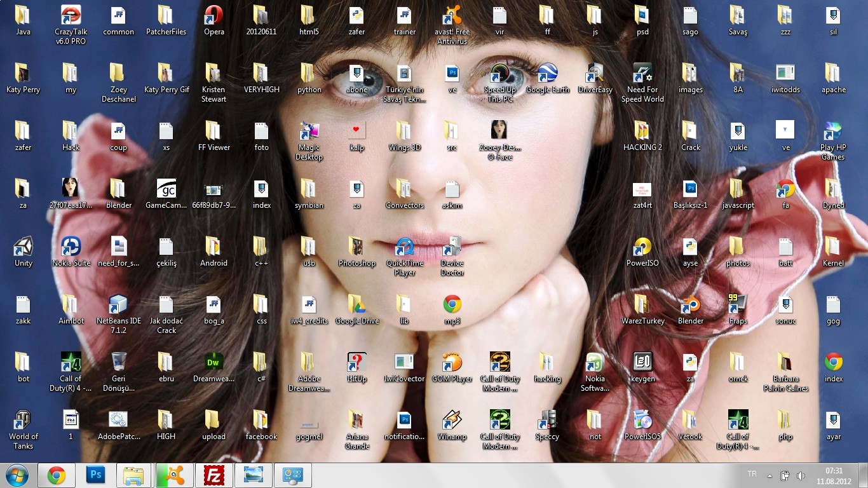Viewport: 868px width, 488px height.
Task: Open Windows Explorer from the taskbar
Action: point(133,475)
